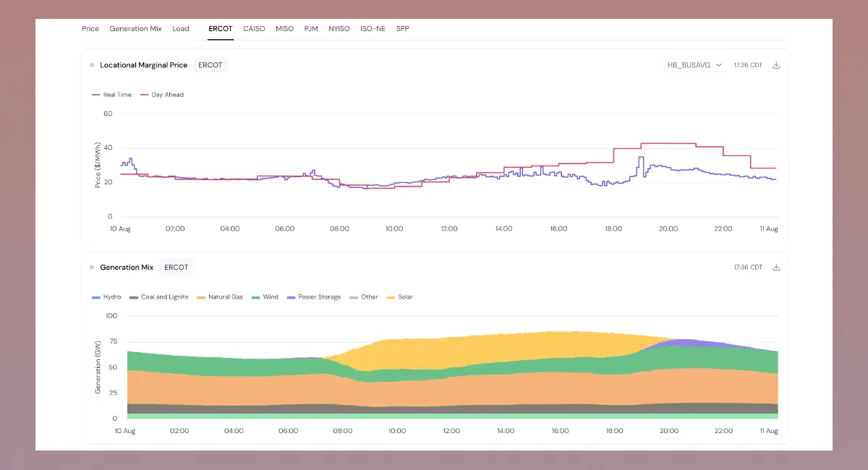Click the status dot beside Generation Mix title
The width and height of the screenshot is (868, 470).
click(x=92, y=268)
